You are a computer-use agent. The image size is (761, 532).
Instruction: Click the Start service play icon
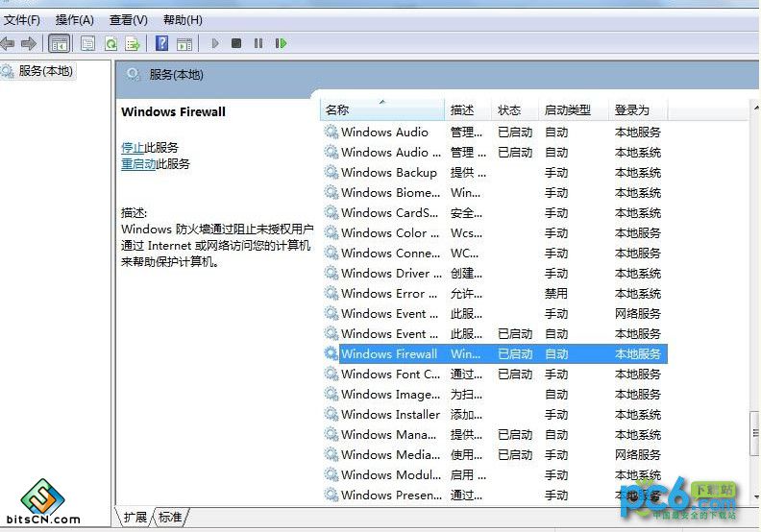point(215,43)
